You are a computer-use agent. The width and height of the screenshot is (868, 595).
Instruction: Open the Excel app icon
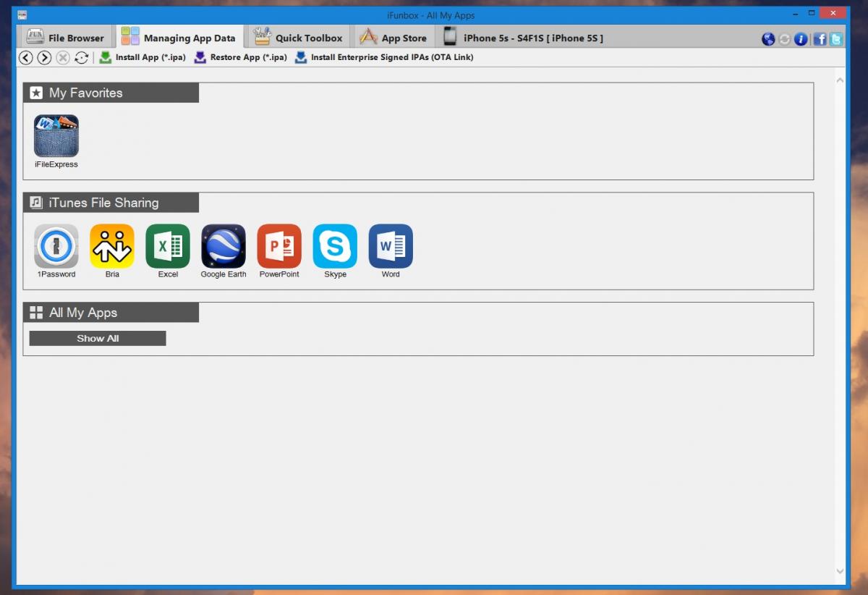click(x=168, y=246)
